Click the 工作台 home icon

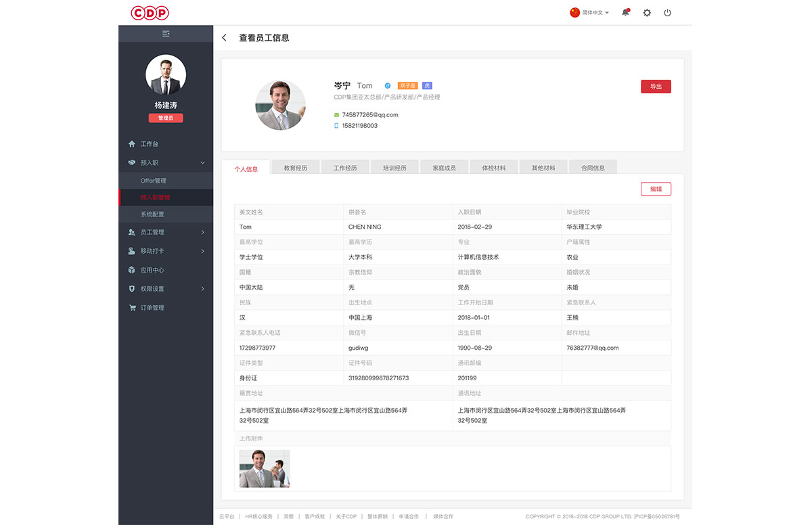coord(132,144)
